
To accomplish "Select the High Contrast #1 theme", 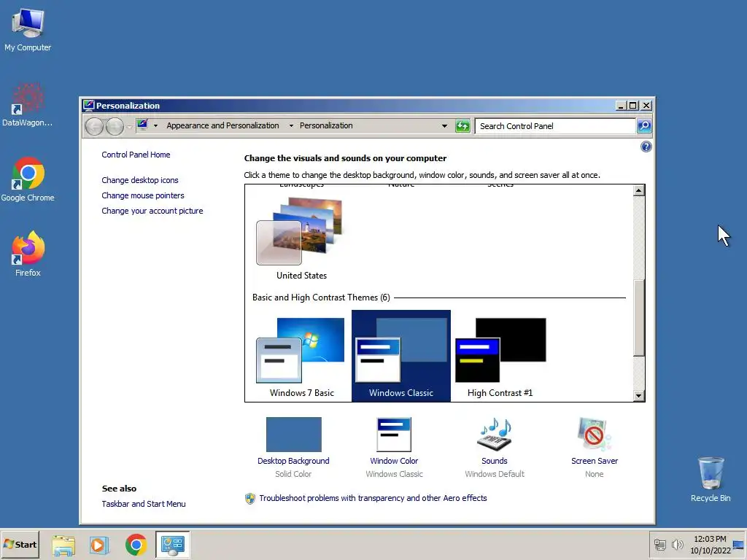I will pyautogui.click(x=500, y=356).
